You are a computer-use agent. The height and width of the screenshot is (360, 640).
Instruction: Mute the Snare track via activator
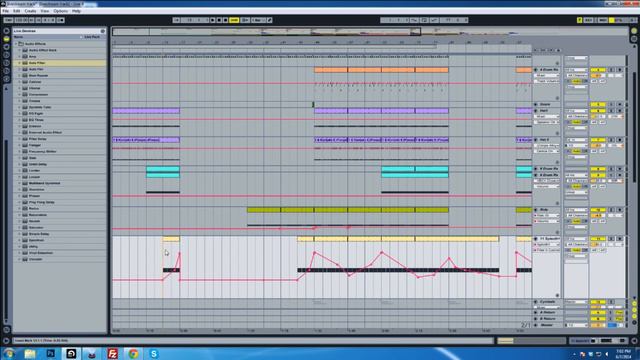[x=598, y=104]
